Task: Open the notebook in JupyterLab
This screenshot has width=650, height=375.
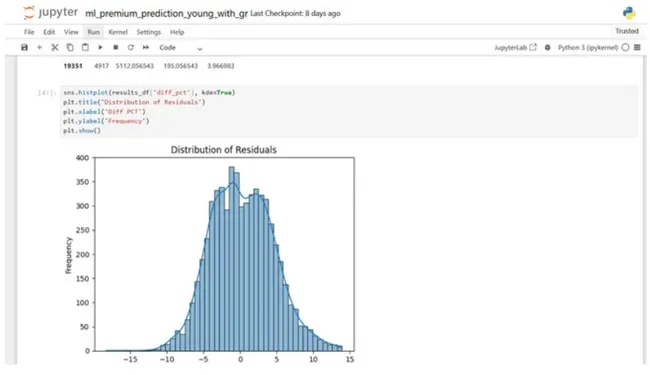Action: coord(515,48)
